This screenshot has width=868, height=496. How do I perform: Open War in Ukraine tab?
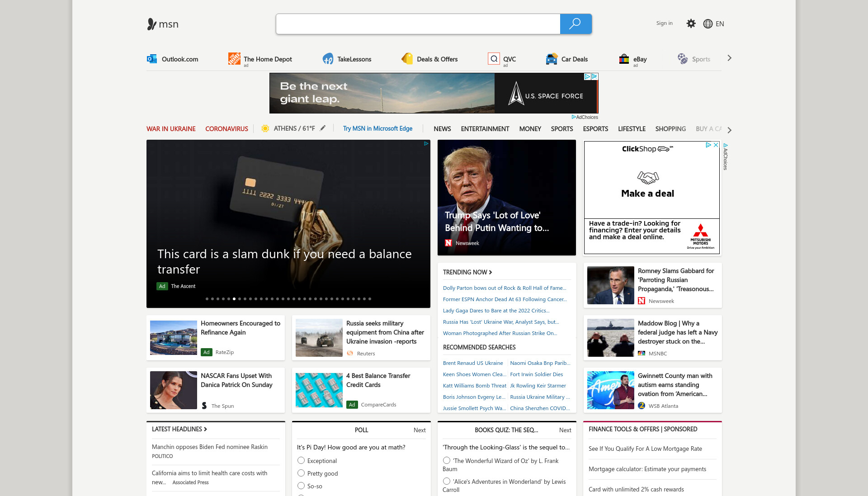click(171, 129)
